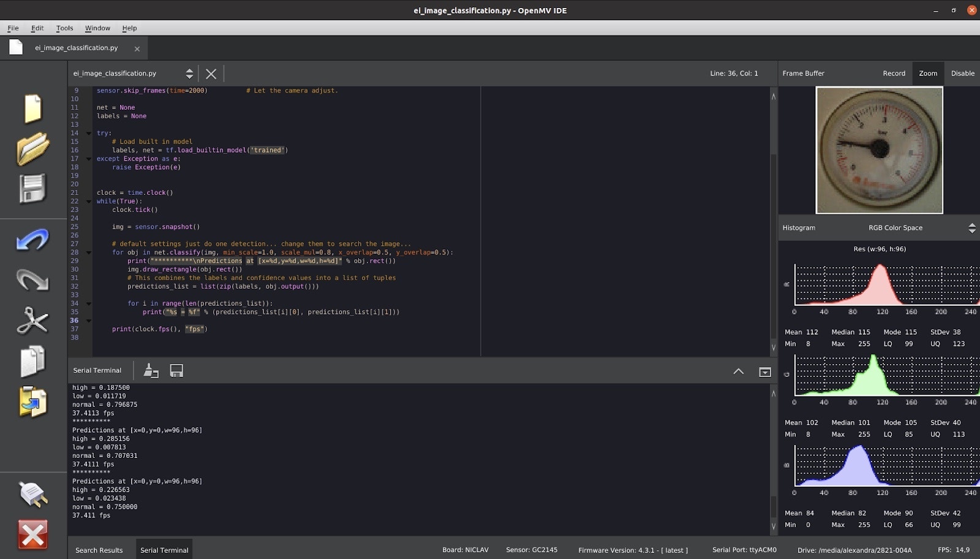
Task: Click the Open File folder icon
Action: pos(32,149)
